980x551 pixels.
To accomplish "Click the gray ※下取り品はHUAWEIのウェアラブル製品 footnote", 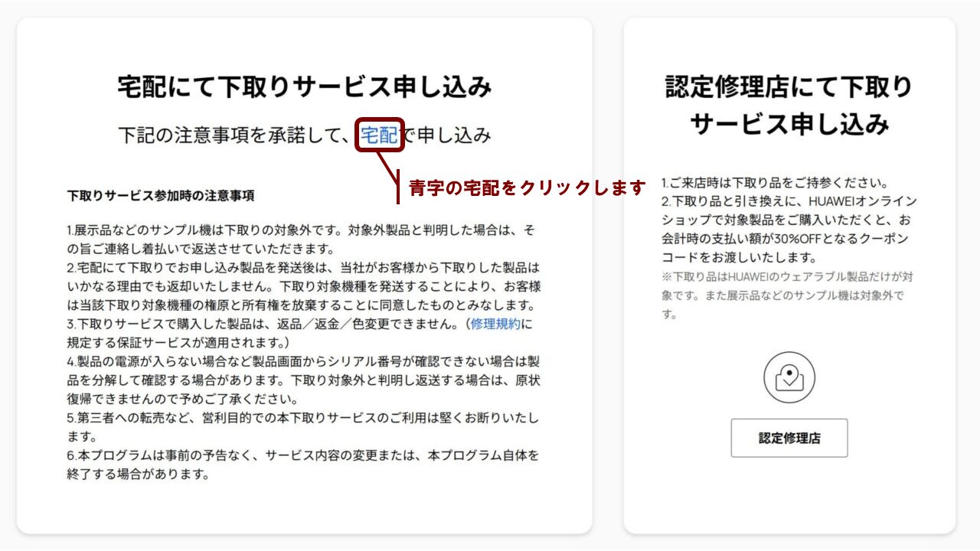I will (787, 295).
